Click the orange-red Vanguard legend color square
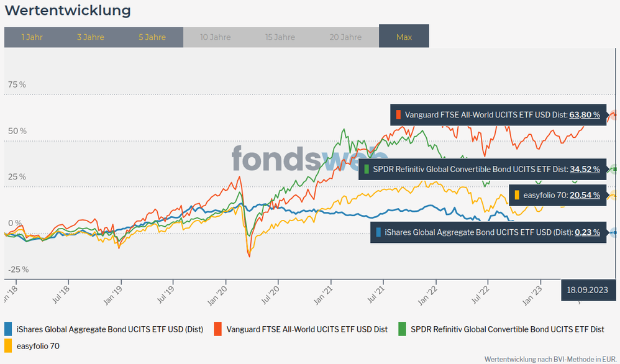The width and height of the screenshot is (620, 364). click(218, 329)
